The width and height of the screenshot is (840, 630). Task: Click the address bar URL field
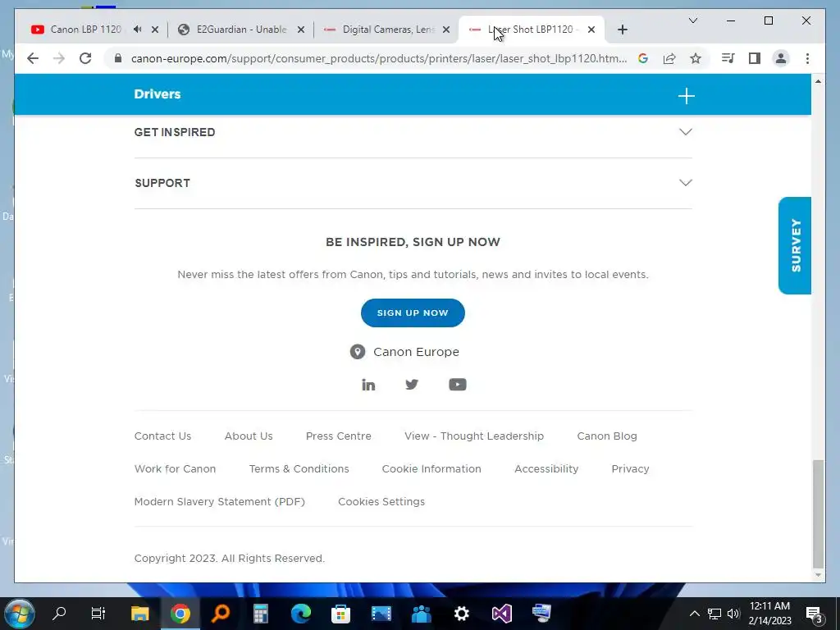[378, 58]
